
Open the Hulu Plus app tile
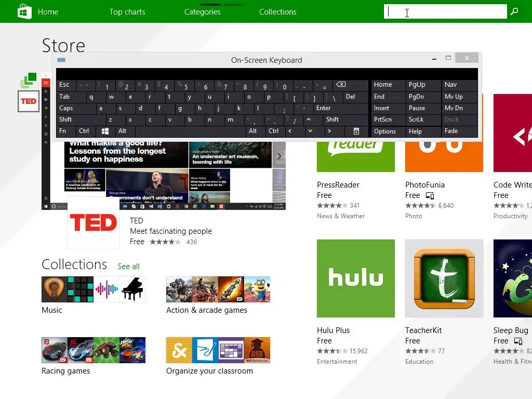[x=355, y=278]
